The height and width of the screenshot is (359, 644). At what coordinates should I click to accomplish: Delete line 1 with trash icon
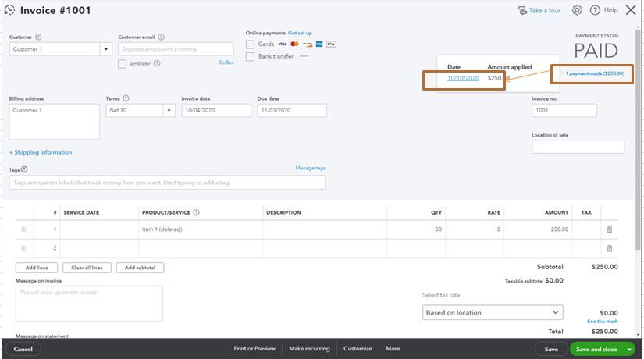[x=610, y=229]
